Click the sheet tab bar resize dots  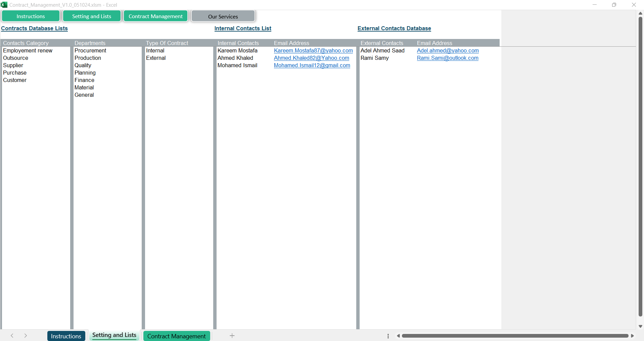(388, 336)
